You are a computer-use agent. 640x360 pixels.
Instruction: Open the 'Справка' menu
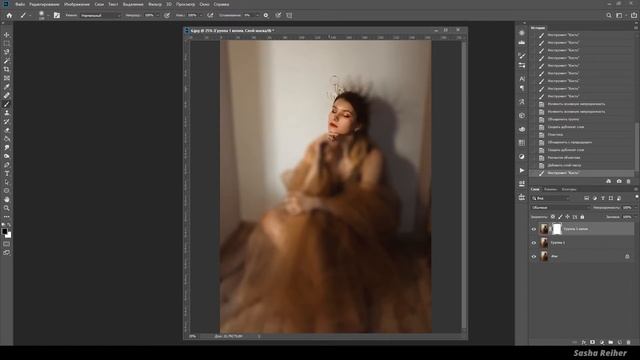pyautogui.click(x=221, y=4)
